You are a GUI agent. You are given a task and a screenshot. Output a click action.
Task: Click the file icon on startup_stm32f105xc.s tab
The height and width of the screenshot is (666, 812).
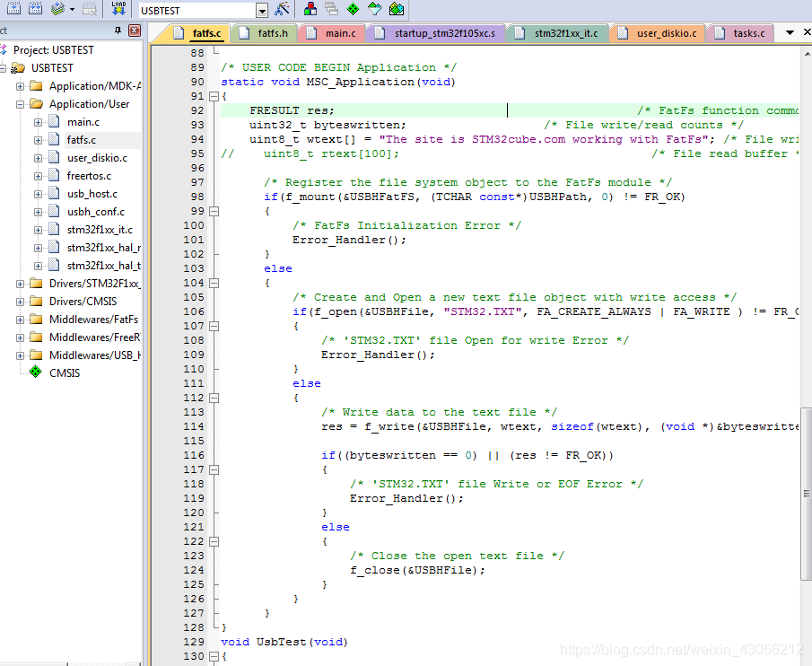380,33
